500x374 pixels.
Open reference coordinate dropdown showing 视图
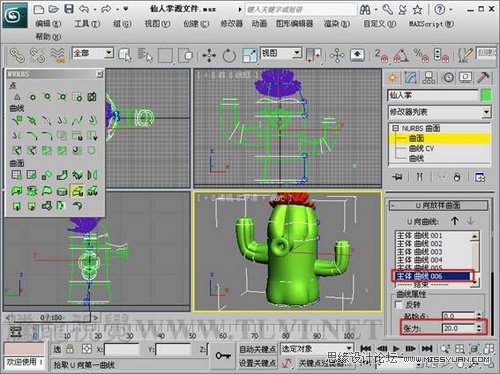pyautogui.click(x=281, y=53)
